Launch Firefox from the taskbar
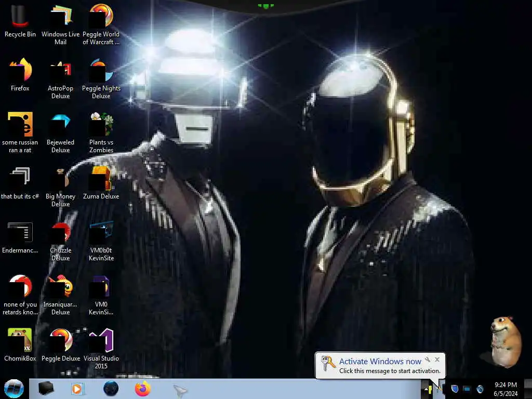This screenshot has width=532, height=399. pos(143,389)
